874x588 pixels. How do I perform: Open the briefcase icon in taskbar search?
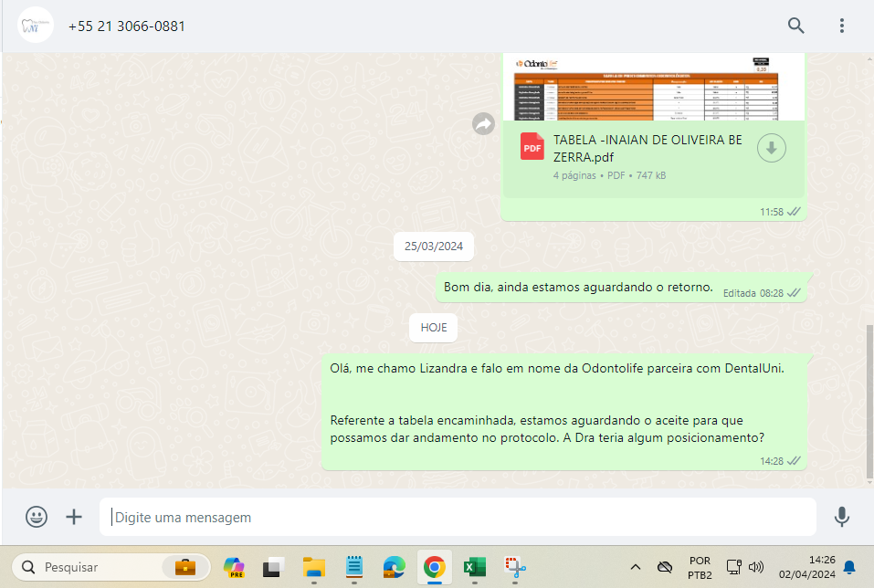click(185, 567)
